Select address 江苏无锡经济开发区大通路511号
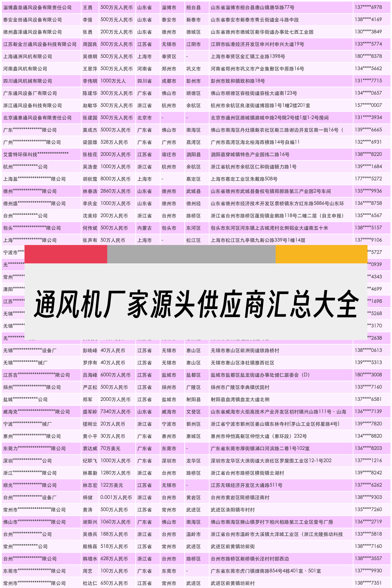 point(247,485)
